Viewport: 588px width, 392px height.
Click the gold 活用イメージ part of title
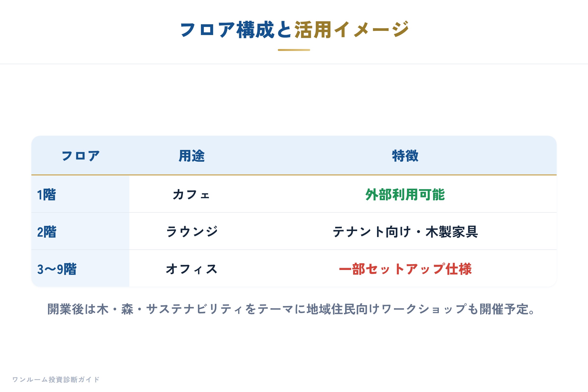(x=352, y=30)
